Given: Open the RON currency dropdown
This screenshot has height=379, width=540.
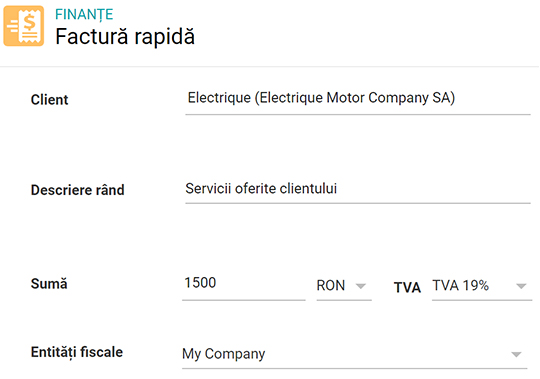Looking at the screenshot, I should (x=344, y=286).
